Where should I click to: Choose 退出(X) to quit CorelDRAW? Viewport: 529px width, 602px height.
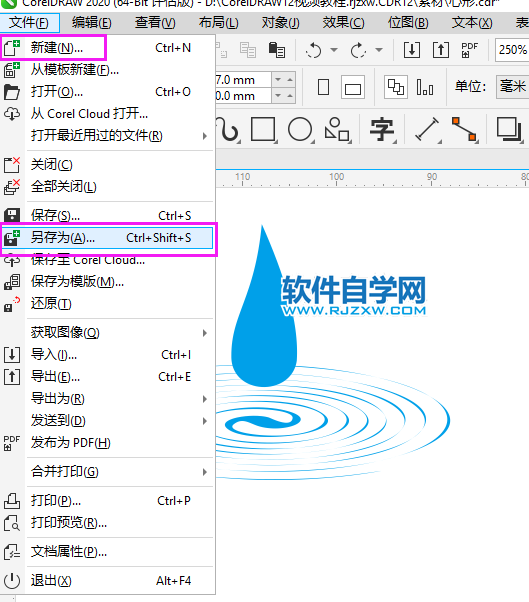click(x=107, y=580)
